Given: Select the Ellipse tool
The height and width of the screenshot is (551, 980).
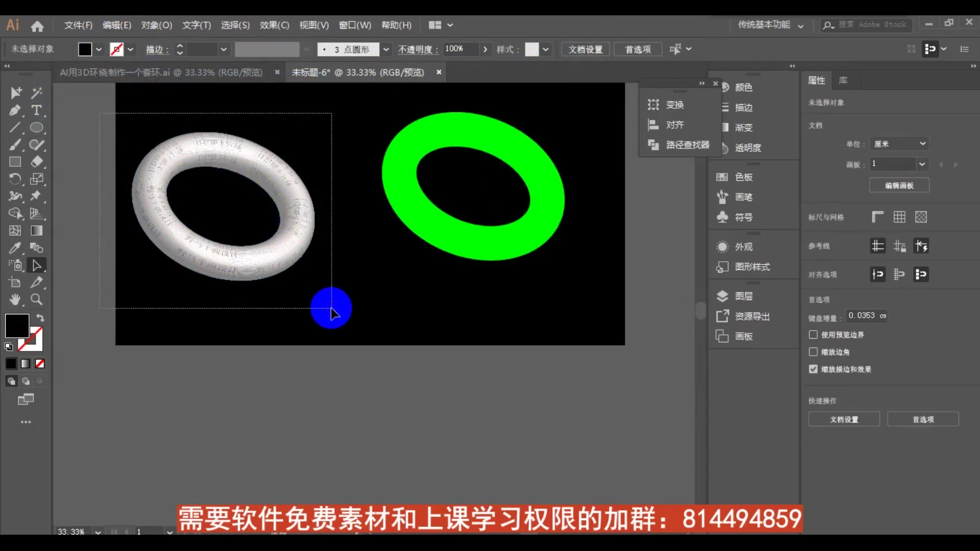Looking at the screenshot, I should pos(36,128).
